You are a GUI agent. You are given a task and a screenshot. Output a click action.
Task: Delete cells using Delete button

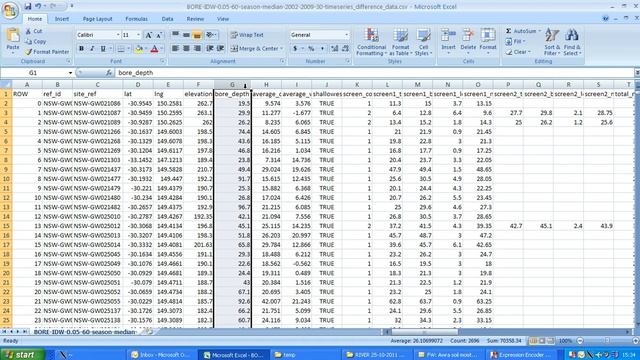468,42
